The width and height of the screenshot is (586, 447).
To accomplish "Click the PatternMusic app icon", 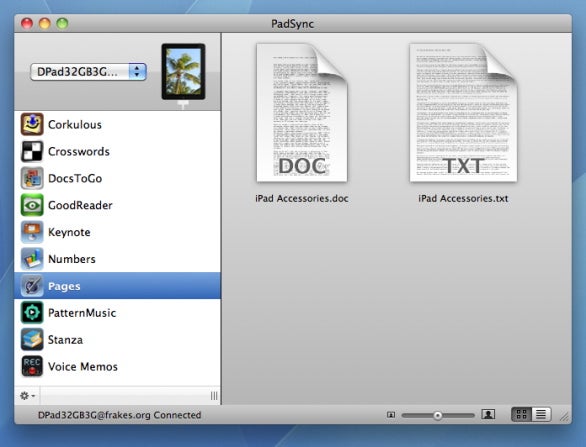I will tap(32, 312).
